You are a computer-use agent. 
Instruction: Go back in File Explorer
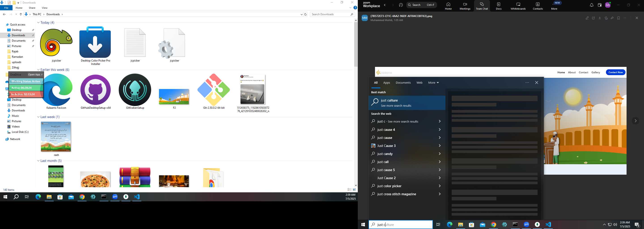tap(4, 15)
